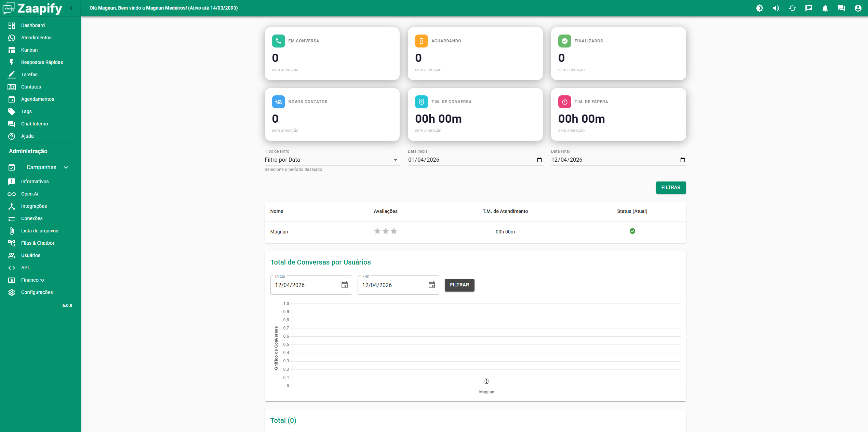The height and width of the screenshot is (432, 868).
Task: Click the Zaapify logo
Action: click(32, 8)
